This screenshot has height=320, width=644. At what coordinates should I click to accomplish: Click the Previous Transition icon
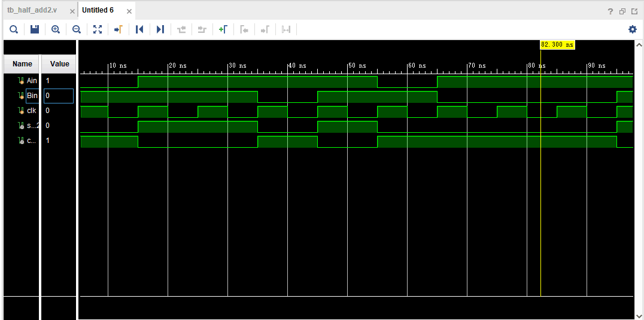(x=181, y=29)
